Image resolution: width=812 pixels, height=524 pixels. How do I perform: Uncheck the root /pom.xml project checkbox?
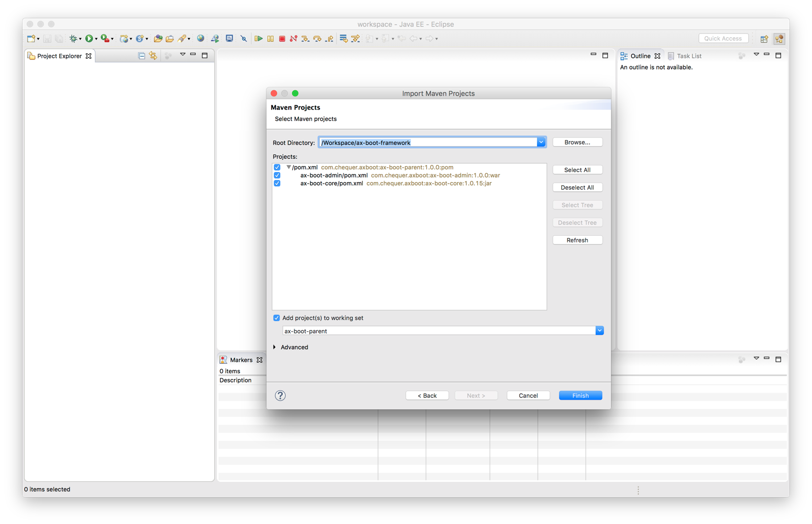point(277,167)
